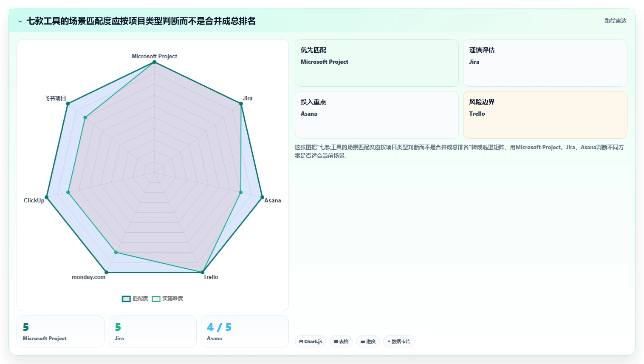This screenshot has height=364, width=644.
Task: Click the Jira radar axis label
Action: click(248, 98)
